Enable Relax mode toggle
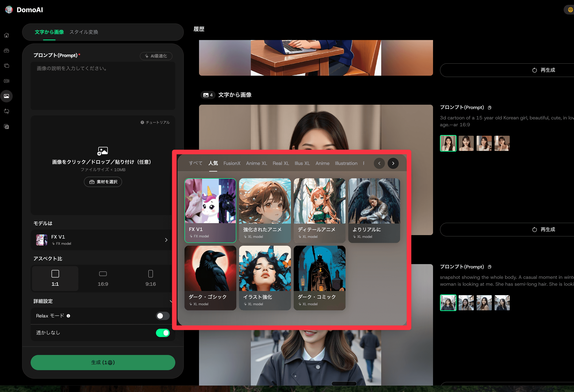The width and height of the screenshot is (574, 392). pyautogui.click(x=163, y=316)
